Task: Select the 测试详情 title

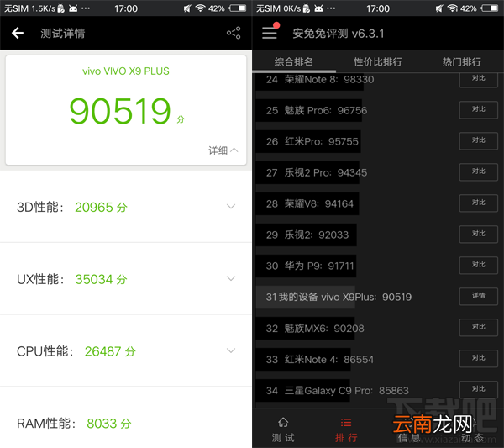Action: (x=63, y=33)
